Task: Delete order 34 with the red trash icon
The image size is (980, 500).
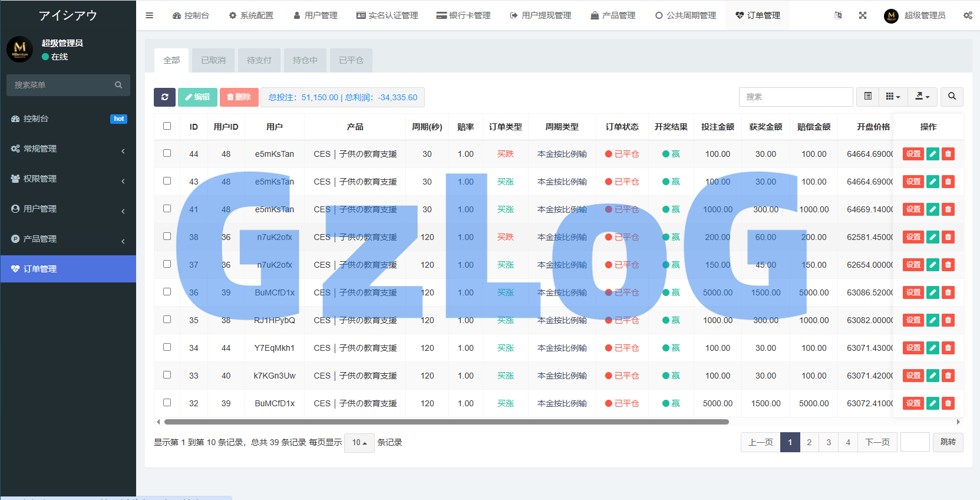Action: point(948,348)
